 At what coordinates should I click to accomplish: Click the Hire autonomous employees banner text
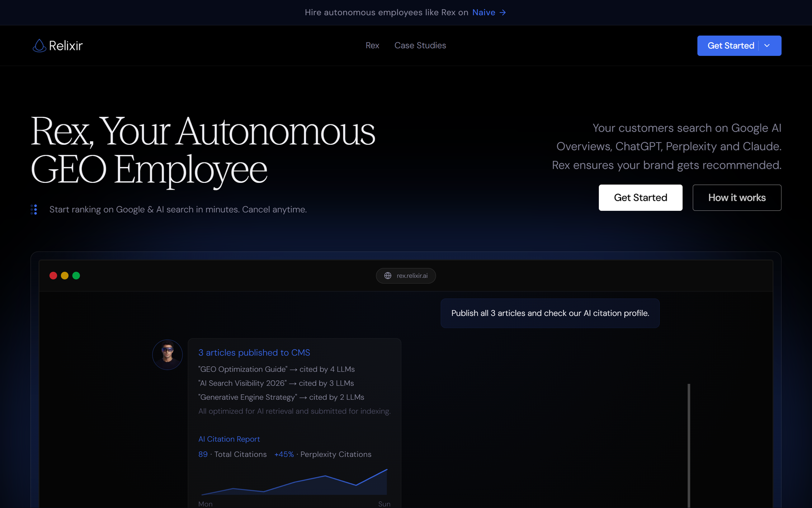[387, 12]
